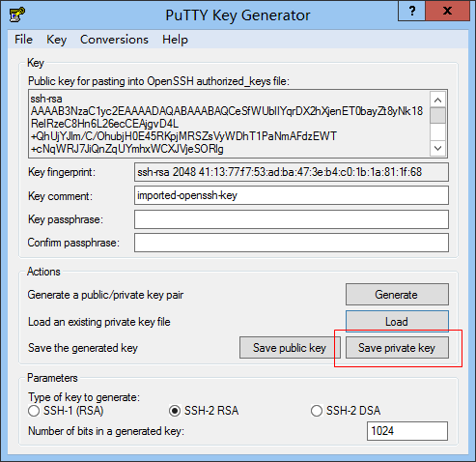Open the File menu
Viewport: 476px width, 462px height.
[x=23, y=40]
